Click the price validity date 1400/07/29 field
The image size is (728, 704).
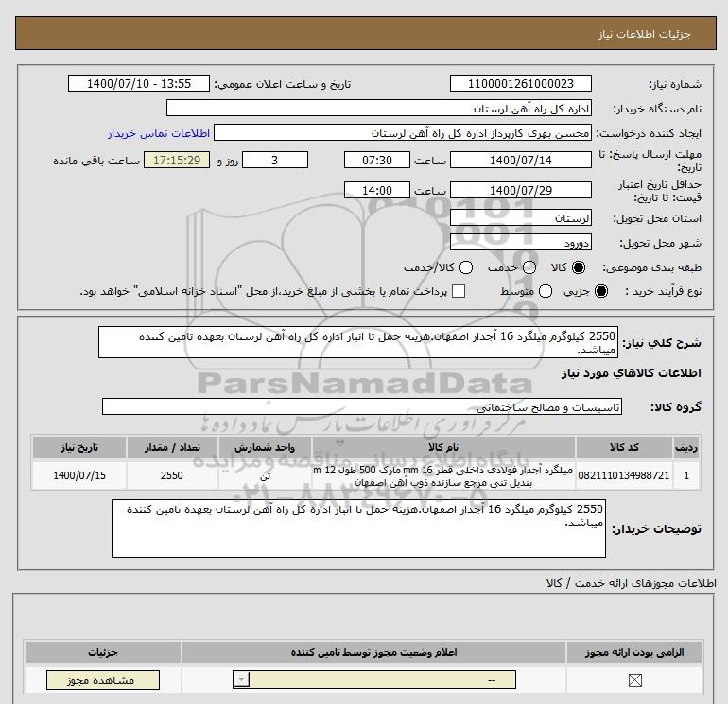pyautogui.click(x=520, y=190)
